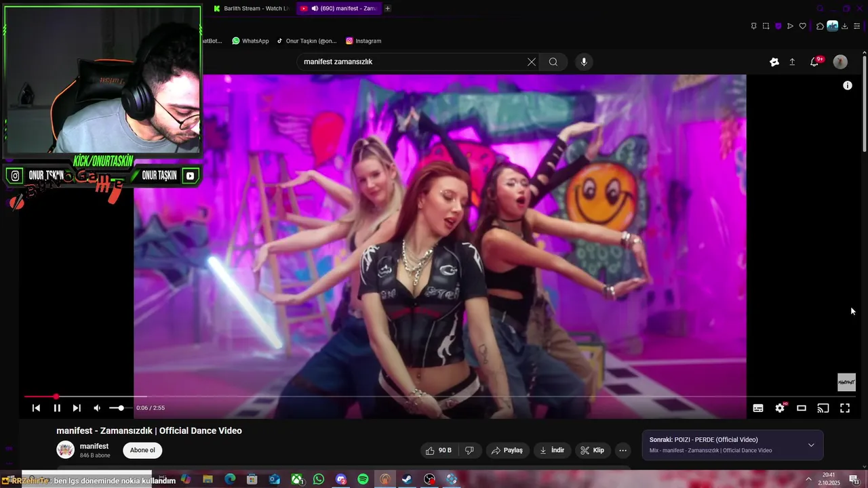Click the Paylaş share button
The image size is (868, 488).
[507, 450]
